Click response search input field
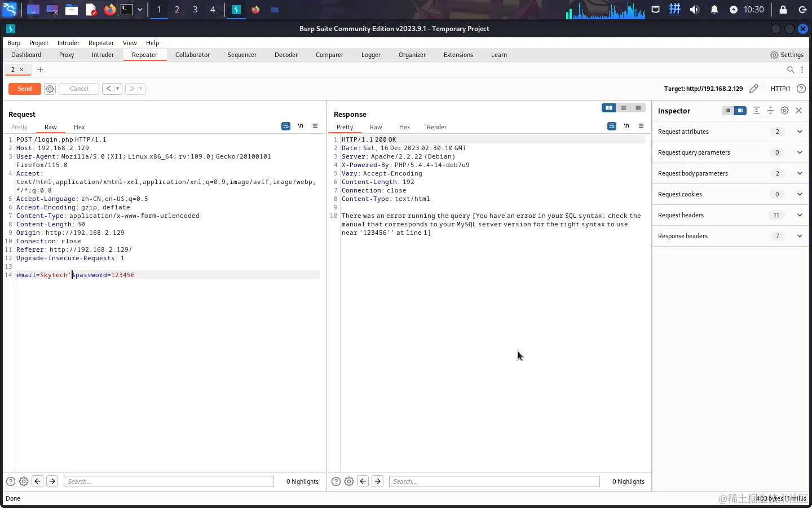 point(494,481)
